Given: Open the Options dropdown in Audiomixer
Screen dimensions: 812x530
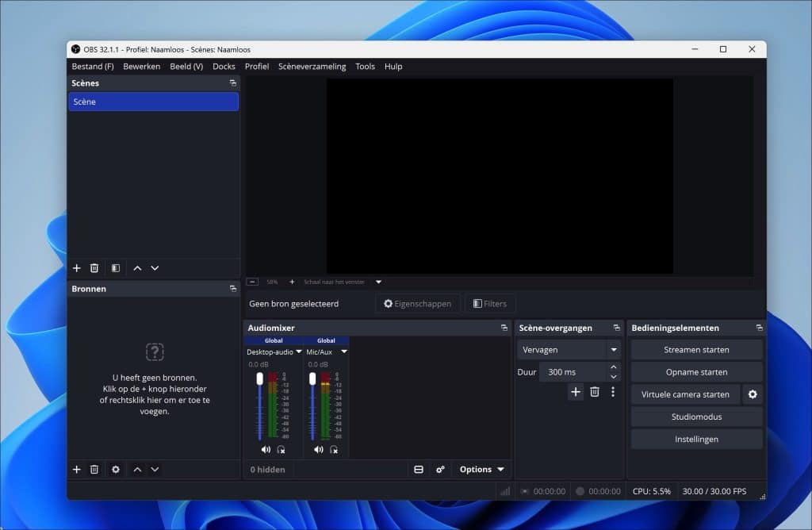Looking at the screenshot, I should point(481,469).
